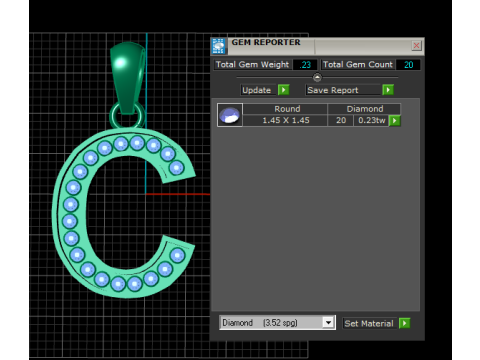Click the Total Gem Weight label
This screenshot has width=480, height=360.
point(253,65)
